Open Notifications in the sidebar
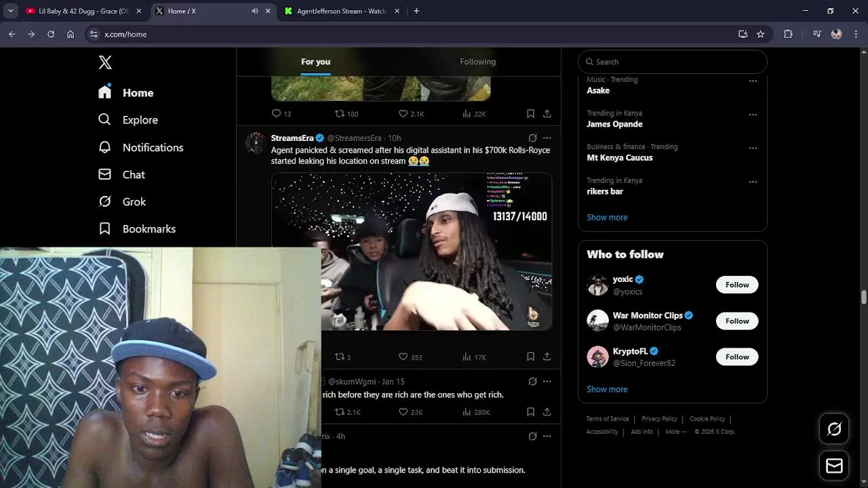 [141, 147]
